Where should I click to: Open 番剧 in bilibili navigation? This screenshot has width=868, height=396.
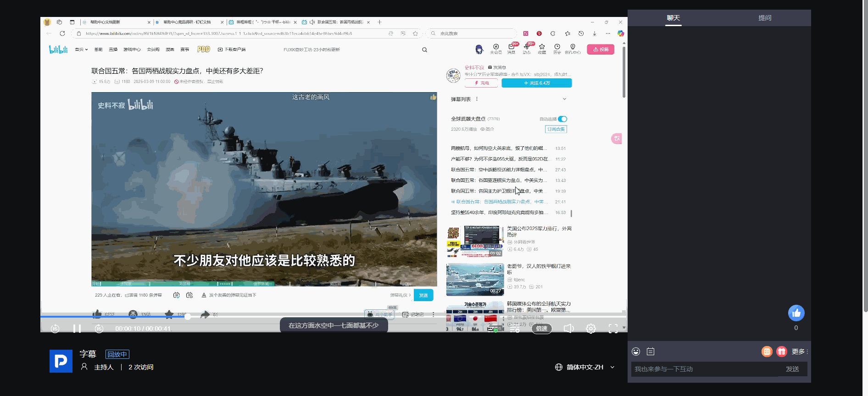pyautogui.click(x=98, y=49)
